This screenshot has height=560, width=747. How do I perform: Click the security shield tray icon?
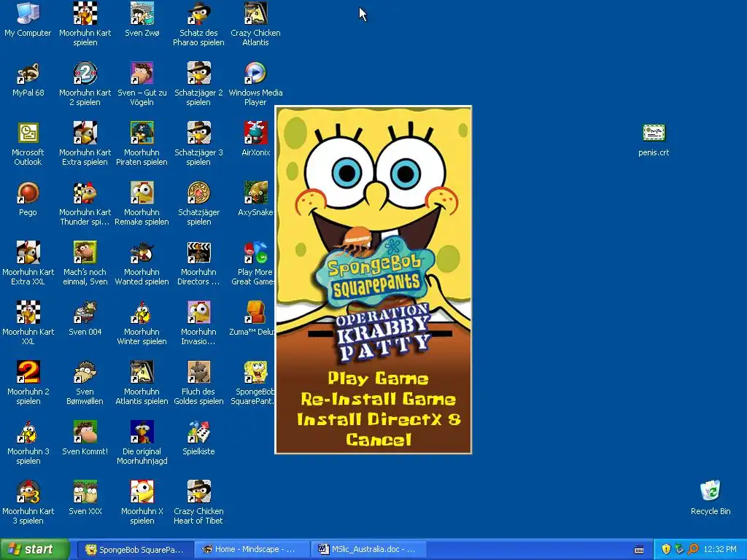coord(666,550)
